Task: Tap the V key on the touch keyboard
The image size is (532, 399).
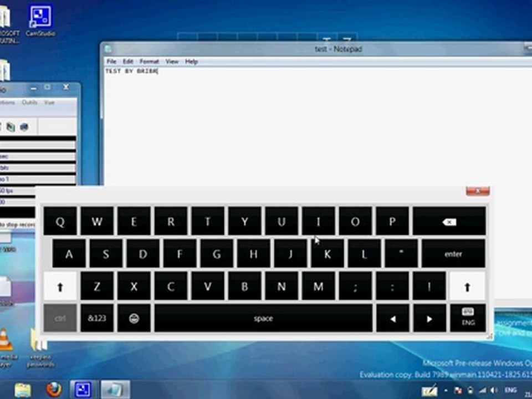Action: click(x=208, y=286)
